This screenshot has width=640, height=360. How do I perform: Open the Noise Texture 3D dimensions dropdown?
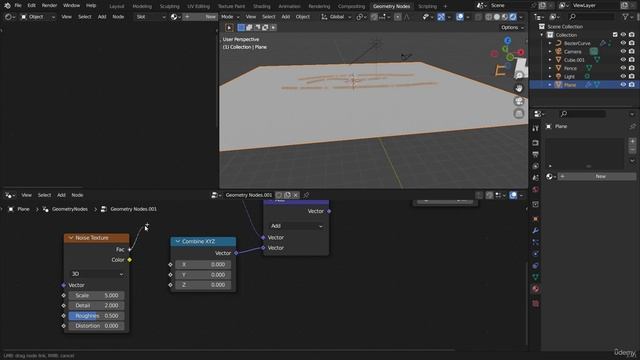point(97,274)
